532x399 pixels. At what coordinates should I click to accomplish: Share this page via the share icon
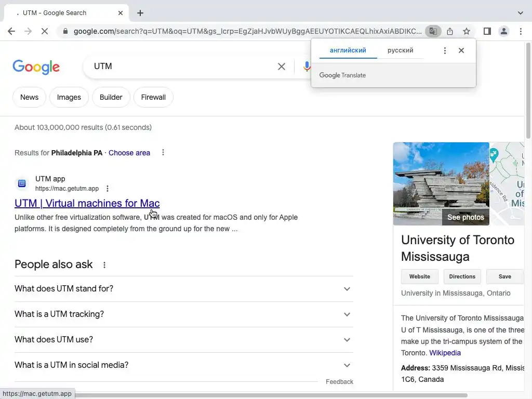click(450, 31)
